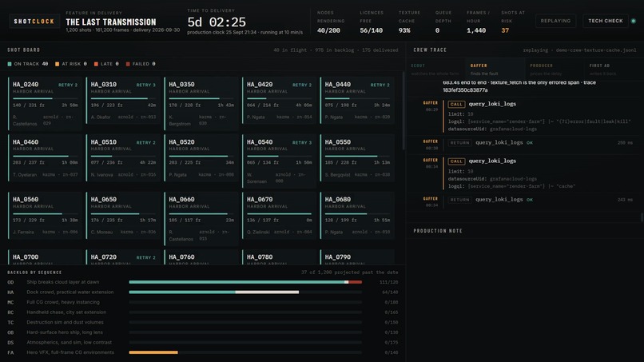Toggle the ON TRACK status filter
644x362 pixels.
(x=27, y=64)
